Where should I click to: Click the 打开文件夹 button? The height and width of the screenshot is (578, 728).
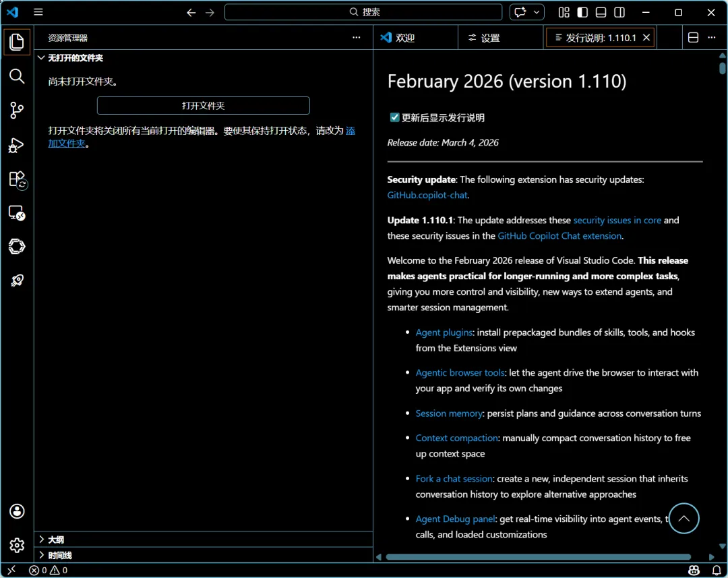[x=204, y=105]
